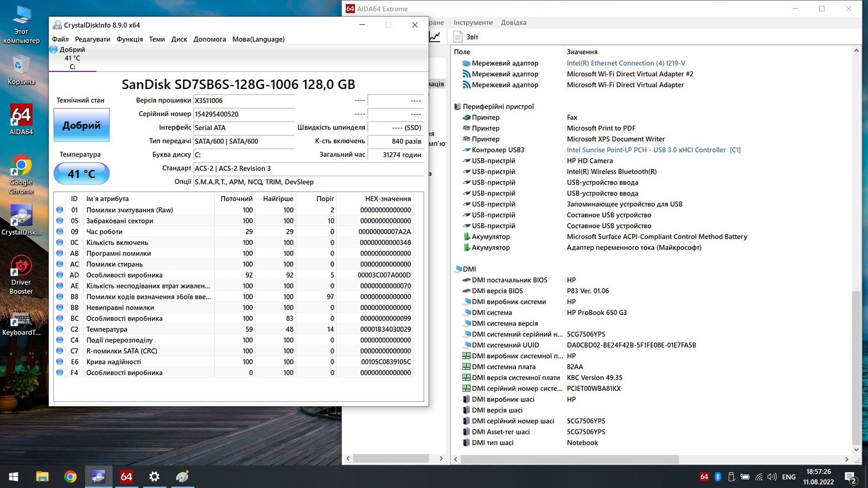Open the volume tray icon
This screenshot has height=488, width=868.
click(x=771, y=477)
